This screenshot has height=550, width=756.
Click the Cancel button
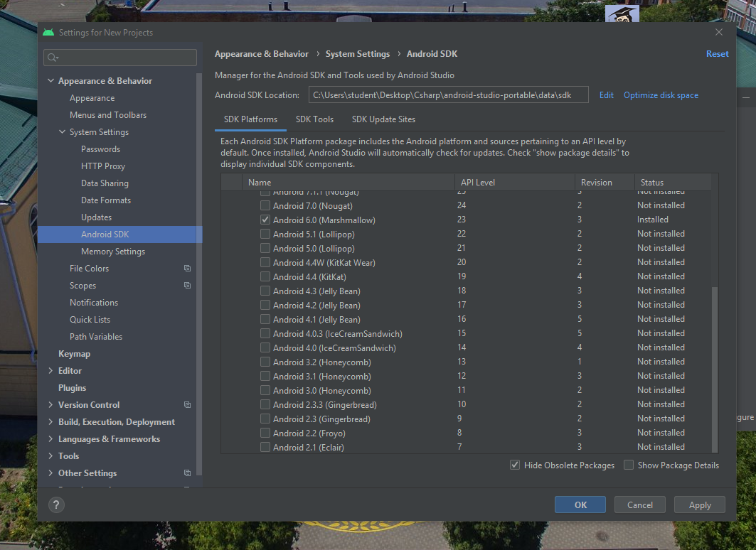(x=640, y=505)
